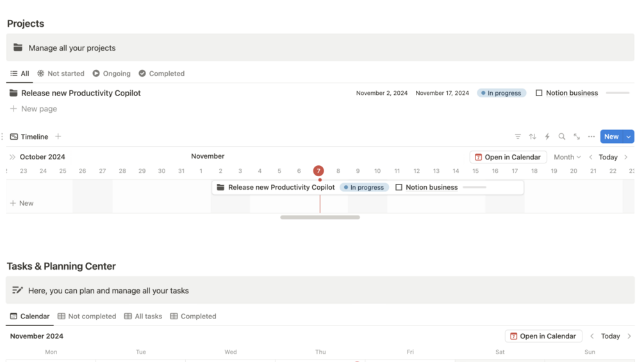
Task: Switch to the Not completed tasks tab
Action: pos(87,317)
